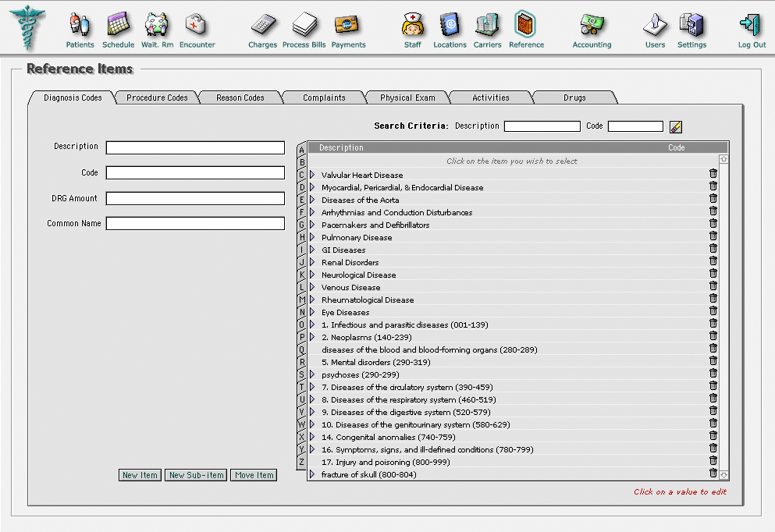Click the caduceus logo

click(x=27, y=27)
